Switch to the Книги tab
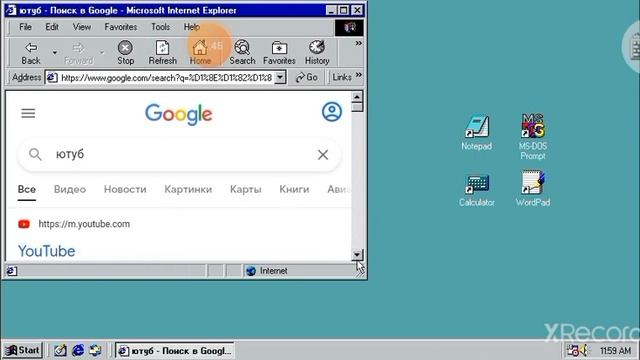The image size is (640, 360). [x=294, y=189]
